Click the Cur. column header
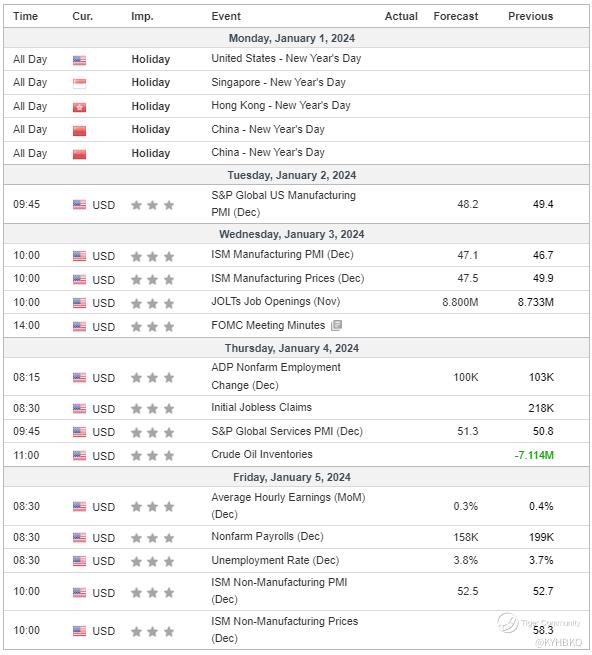Screen dimensions: 592x655 click(x=83, y=16)
